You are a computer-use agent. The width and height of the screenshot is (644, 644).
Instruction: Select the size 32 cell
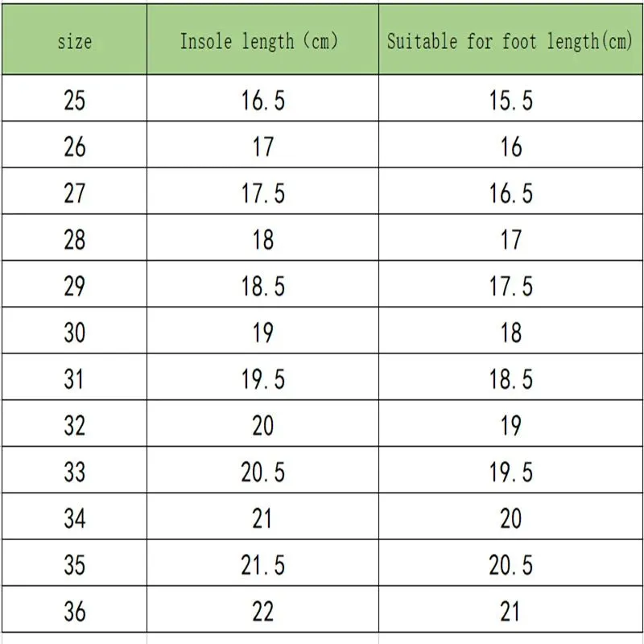[x=74, y=423]
